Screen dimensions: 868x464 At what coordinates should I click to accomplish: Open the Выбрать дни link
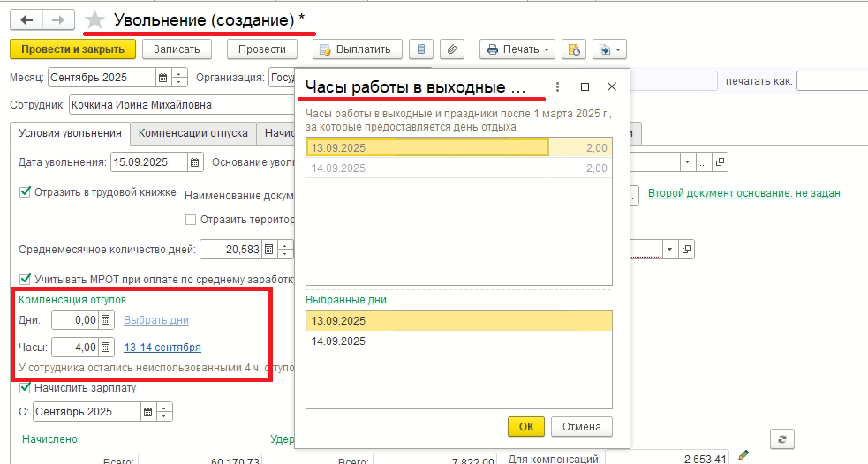[x=156, y=319]
